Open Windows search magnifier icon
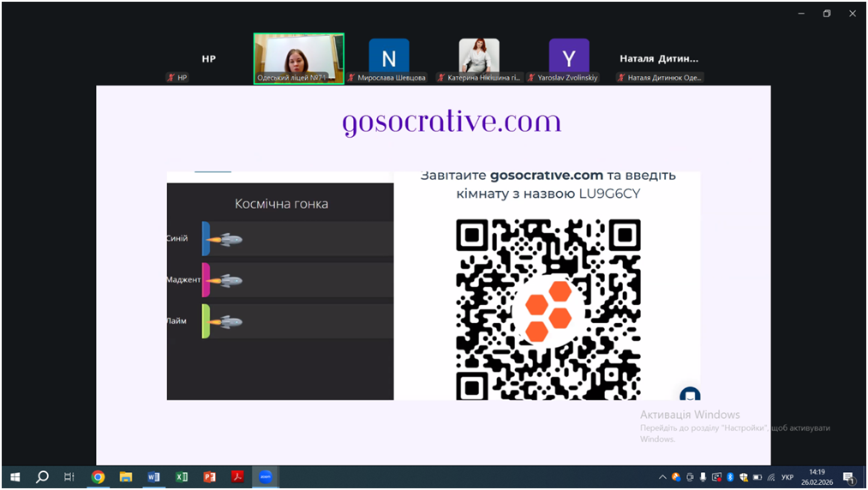Image resolution: width=868 pixels, height=490 pixels. click(42, 477)
